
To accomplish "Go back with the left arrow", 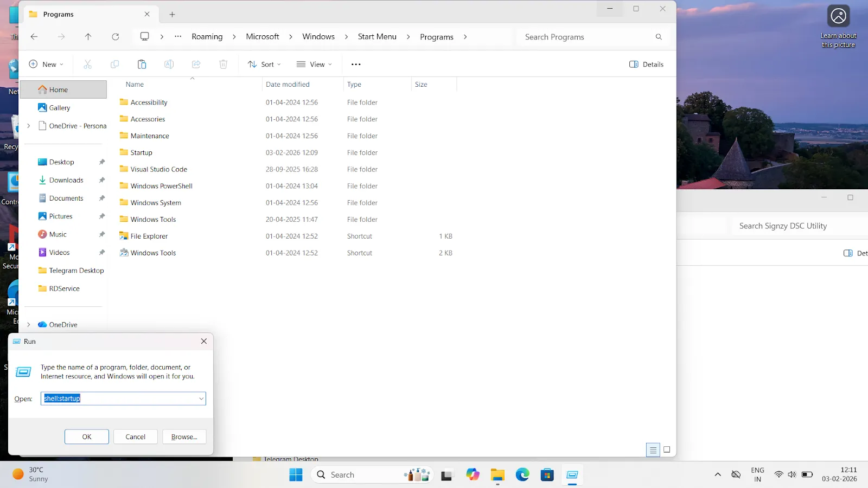I will click(34, 37).
